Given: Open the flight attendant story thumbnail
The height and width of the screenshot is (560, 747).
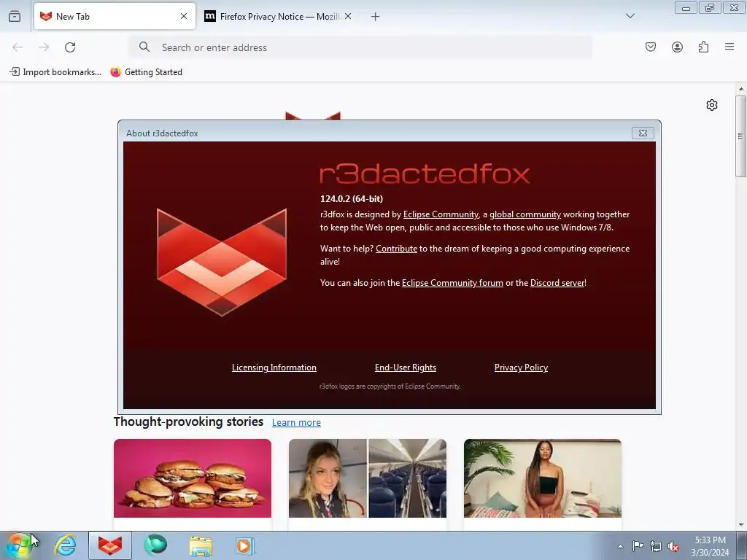Looking at the screenshot, I should [x=368, y=478].
